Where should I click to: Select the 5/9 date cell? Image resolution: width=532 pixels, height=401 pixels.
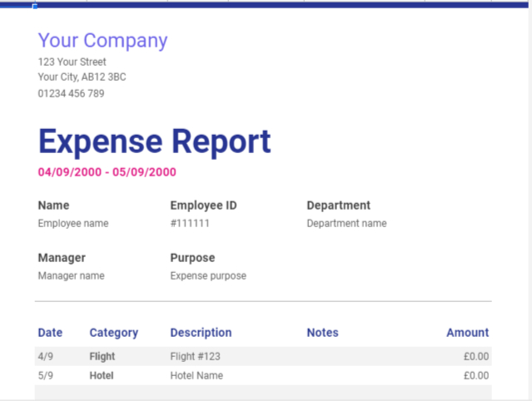point(46,375)
